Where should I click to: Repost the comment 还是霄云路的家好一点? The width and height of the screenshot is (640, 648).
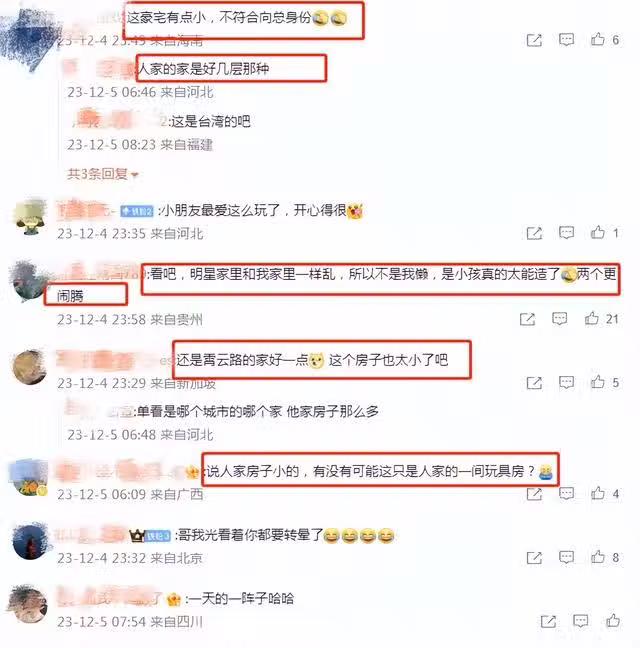534,383
